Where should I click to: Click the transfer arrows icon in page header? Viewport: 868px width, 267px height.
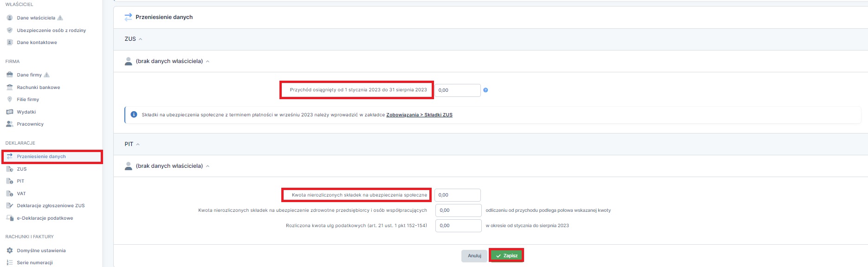point(128,17)
